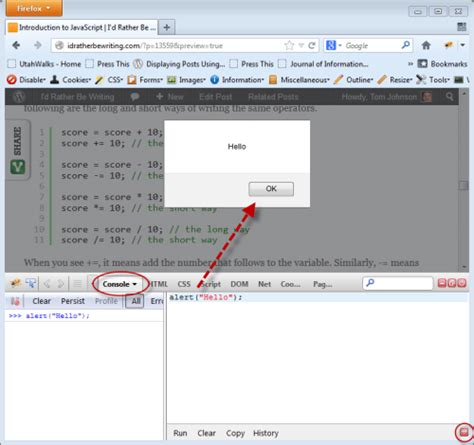Switch to the Net tab in Firebug
Viewport: 474px width, 445px height.
click(264, 284)
